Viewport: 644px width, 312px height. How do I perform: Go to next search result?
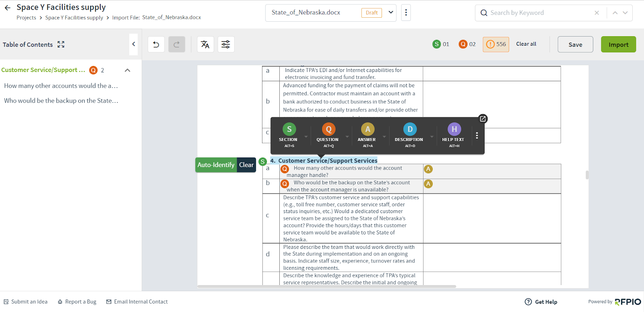pos(625,13)
